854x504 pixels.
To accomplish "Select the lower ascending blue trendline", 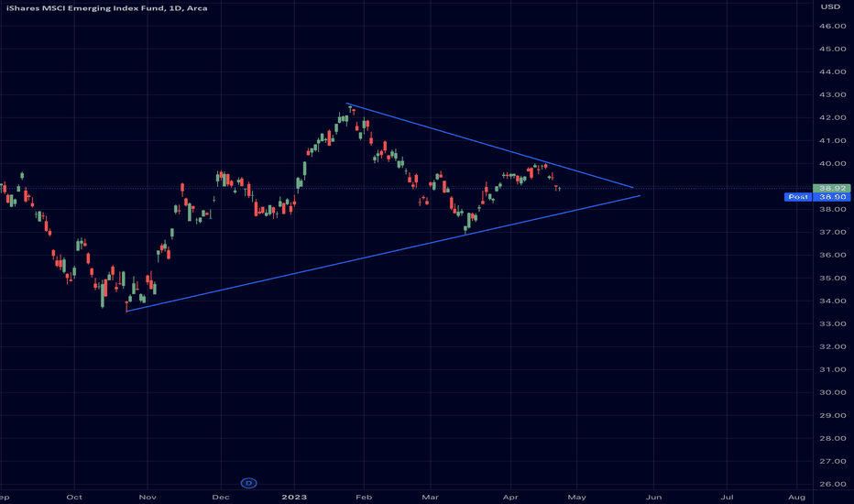I will (381, 253).
